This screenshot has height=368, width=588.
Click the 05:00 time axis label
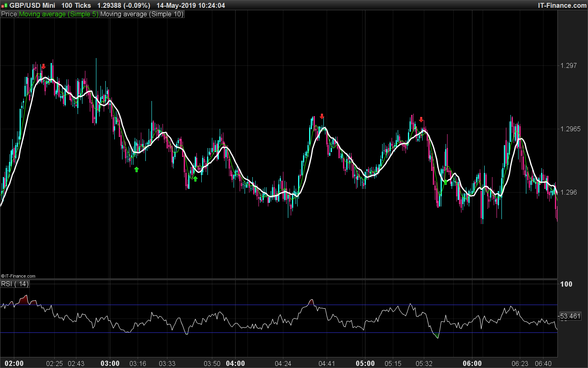click(365, 364)
